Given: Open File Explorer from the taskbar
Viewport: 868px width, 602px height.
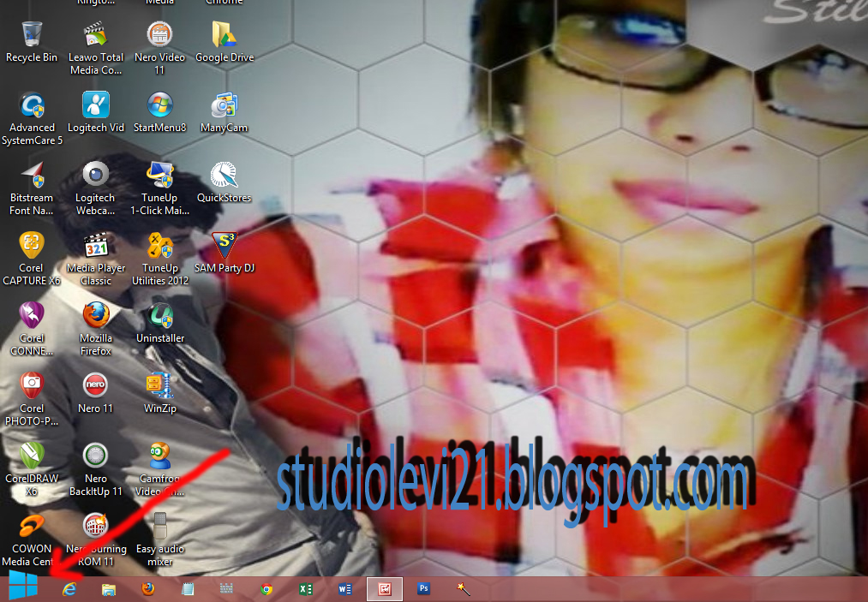Looking at the screenshot, I should click(x=109, y=589).
